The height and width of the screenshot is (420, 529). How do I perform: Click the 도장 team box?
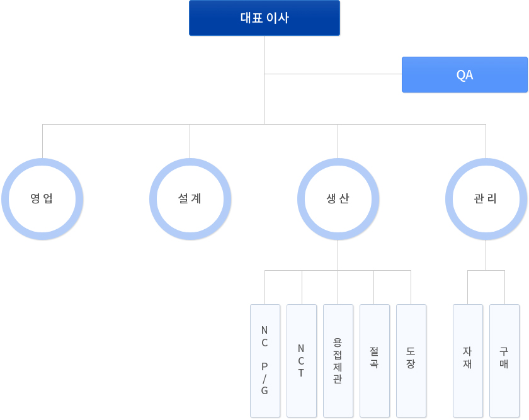click(411, 360)
